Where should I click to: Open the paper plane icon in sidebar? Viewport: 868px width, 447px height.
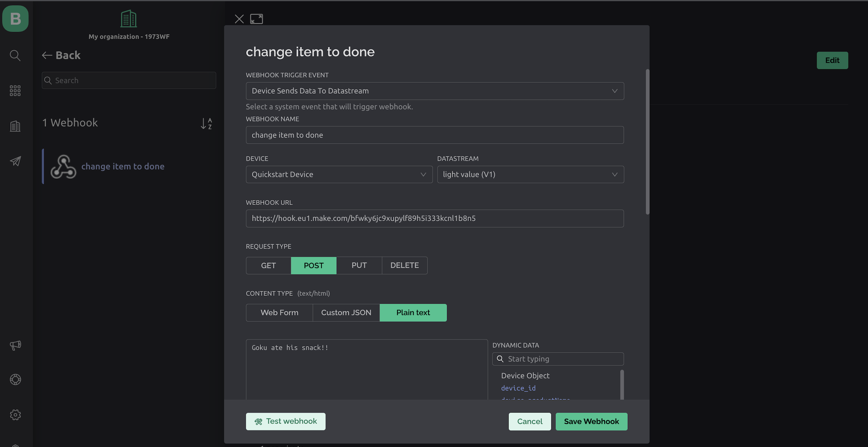[x=15, y=161]
